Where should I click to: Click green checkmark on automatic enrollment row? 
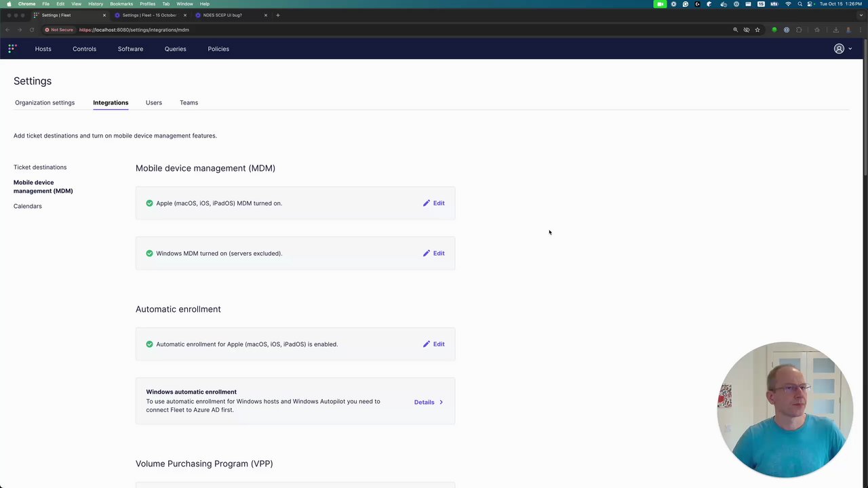click(149, 344)
